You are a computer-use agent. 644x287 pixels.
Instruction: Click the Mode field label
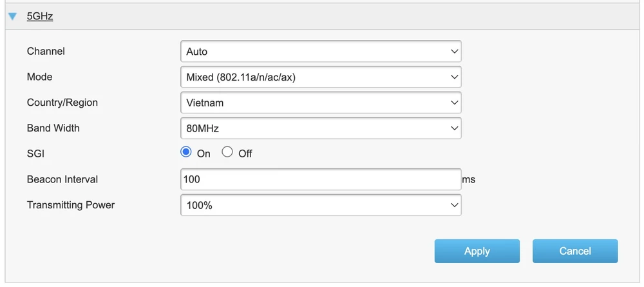click(39, 77)
